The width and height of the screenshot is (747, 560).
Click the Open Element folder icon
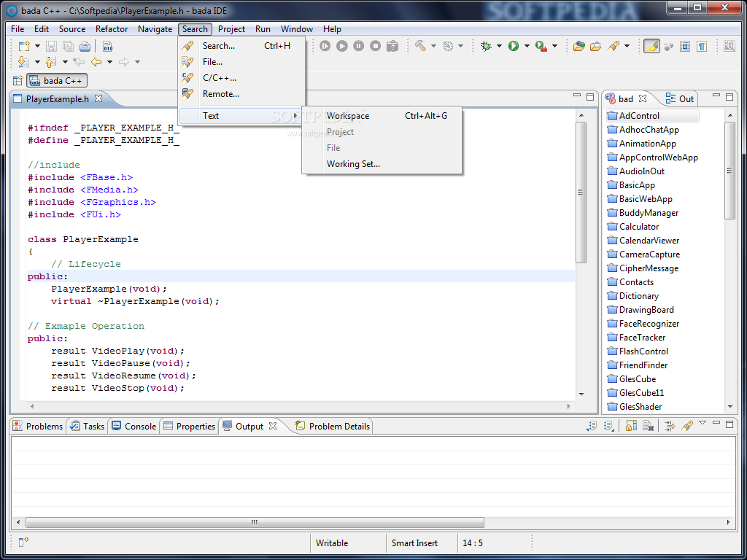[x=578, y=46]
